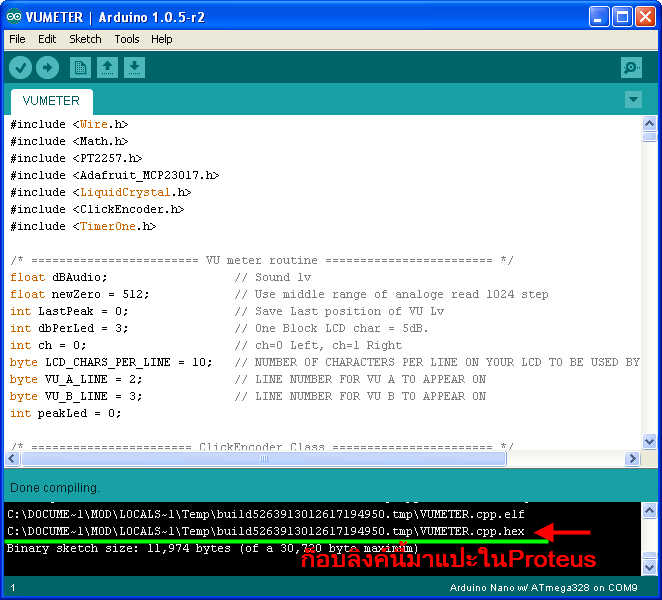Open the Serial Monitor icon

(x=632, y=68)
